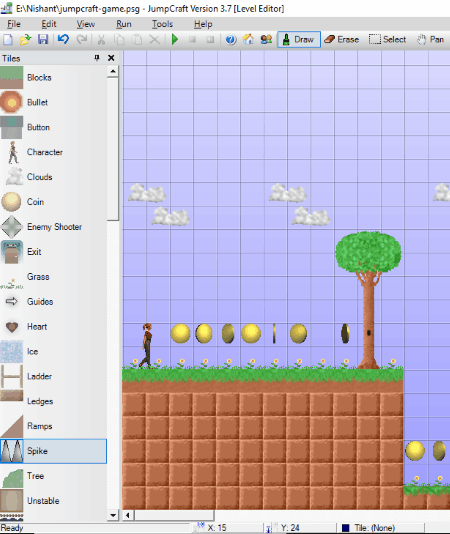Run the game with green play icon

click(x=175, y=40)
